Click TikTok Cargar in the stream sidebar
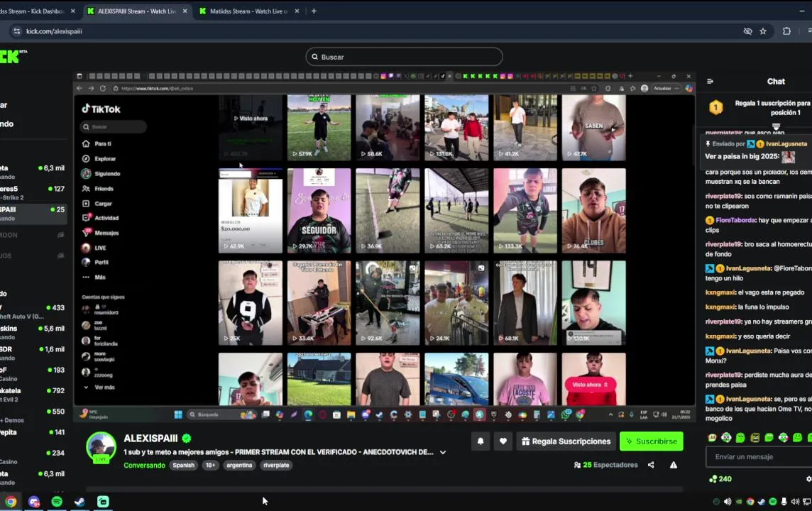 coord(97,204)
